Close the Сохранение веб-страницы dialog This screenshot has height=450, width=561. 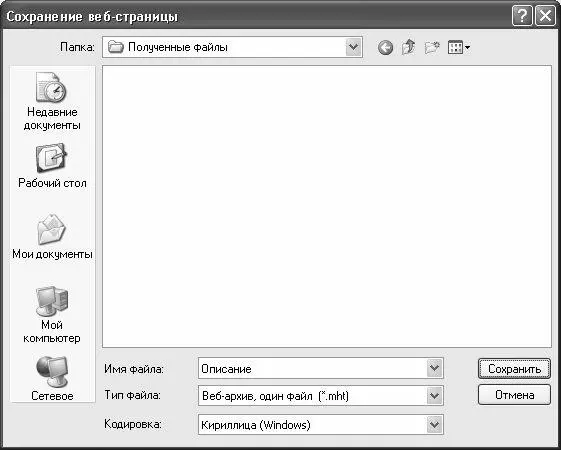pos(545,16)
